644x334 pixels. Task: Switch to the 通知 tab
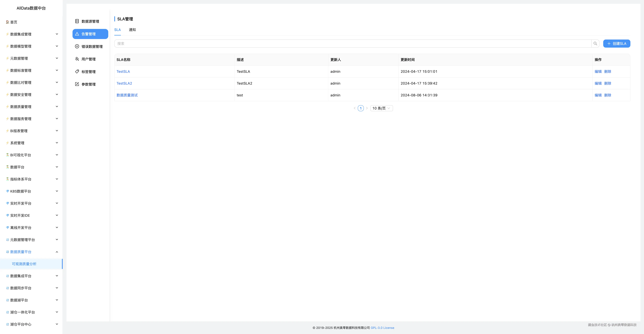pyautogui.click(x=132, y=30)
